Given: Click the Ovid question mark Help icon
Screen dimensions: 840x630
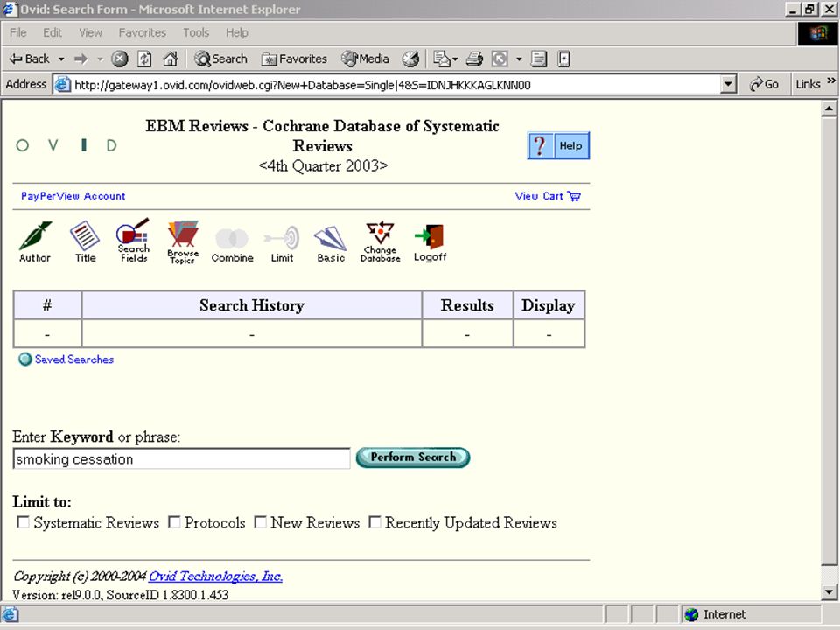Looking at the screenshot, I should (x=540, y=146).
